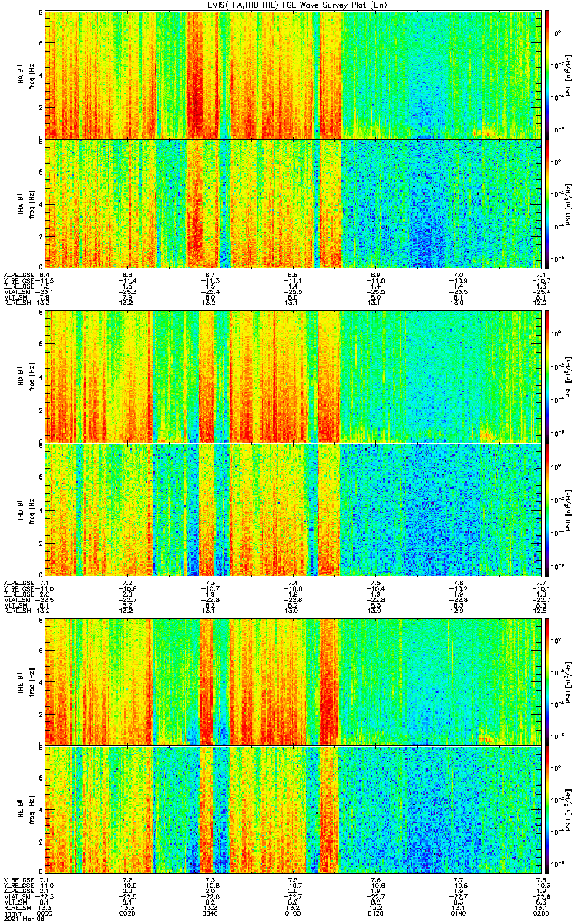Click the X_RE_GSE row label under THA panels
This screenshot has width=578, height=924.
pyautogui.click(x=18, y=274)
